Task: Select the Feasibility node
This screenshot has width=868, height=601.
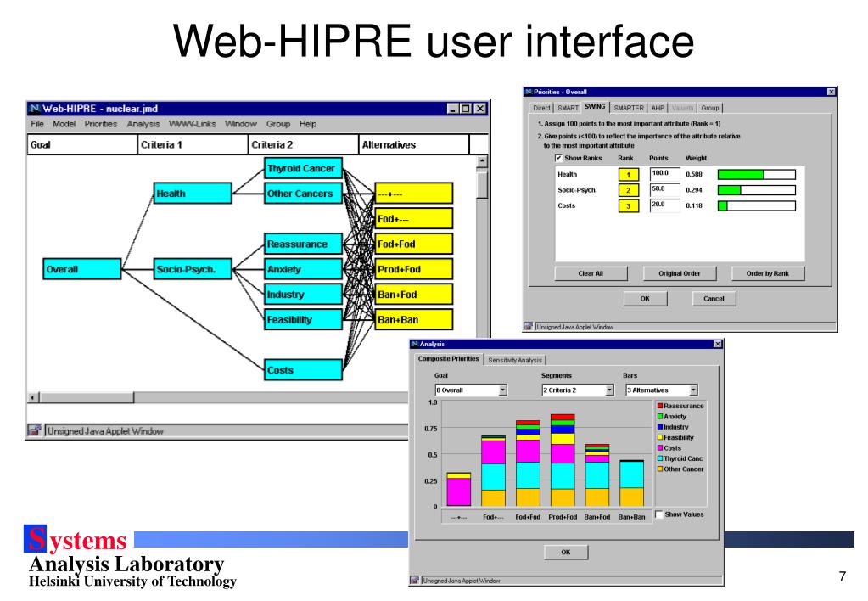Action: tap(304, 320)
